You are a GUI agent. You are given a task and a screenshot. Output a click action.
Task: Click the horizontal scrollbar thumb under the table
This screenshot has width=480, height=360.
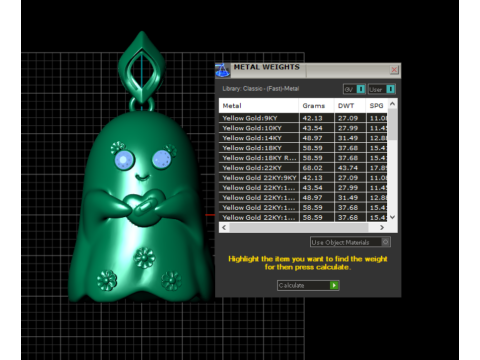pos(299,227)
